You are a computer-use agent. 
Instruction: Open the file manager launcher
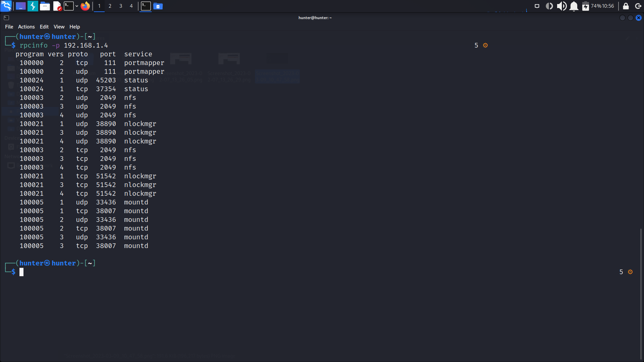(45, 6)
